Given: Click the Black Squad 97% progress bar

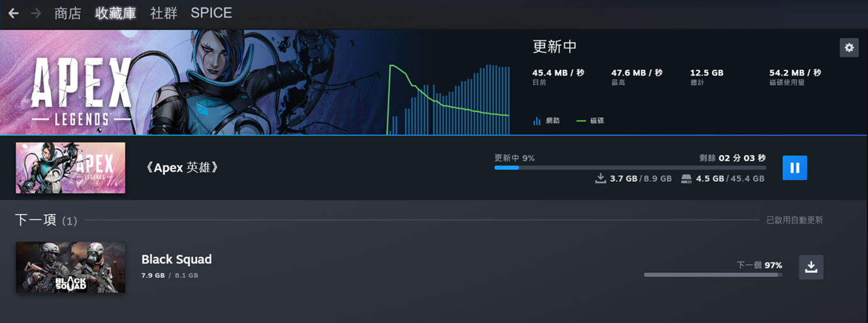Looking at the screenshot, I should (713, 275).
